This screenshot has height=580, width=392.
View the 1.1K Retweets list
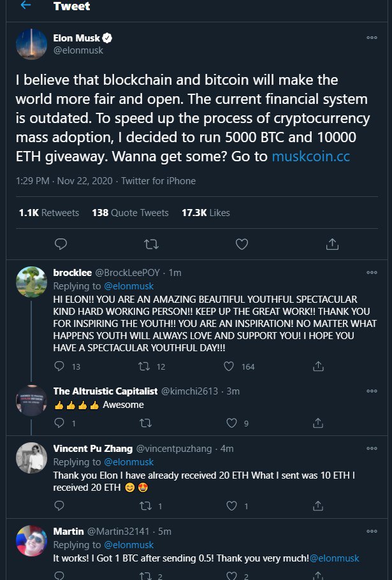click(x=49, y=213)
